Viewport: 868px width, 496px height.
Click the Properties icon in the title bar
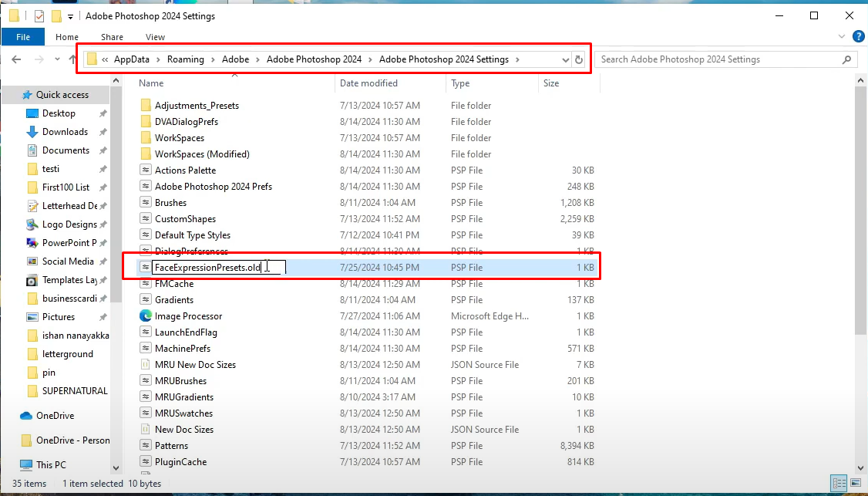[39, 16]
